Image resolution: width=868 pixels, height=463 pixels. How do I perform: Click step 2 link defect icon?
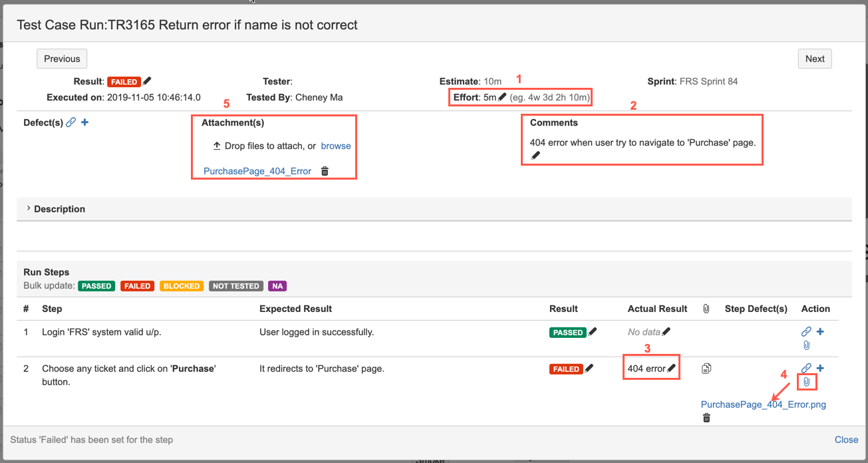pyautogui.click(x=806, y=368)
